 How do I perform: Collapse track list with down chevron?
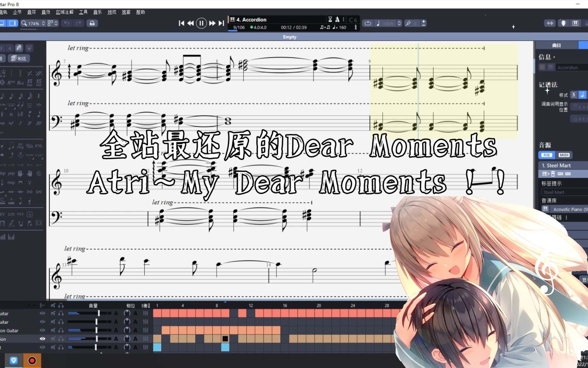click(29, 306)
